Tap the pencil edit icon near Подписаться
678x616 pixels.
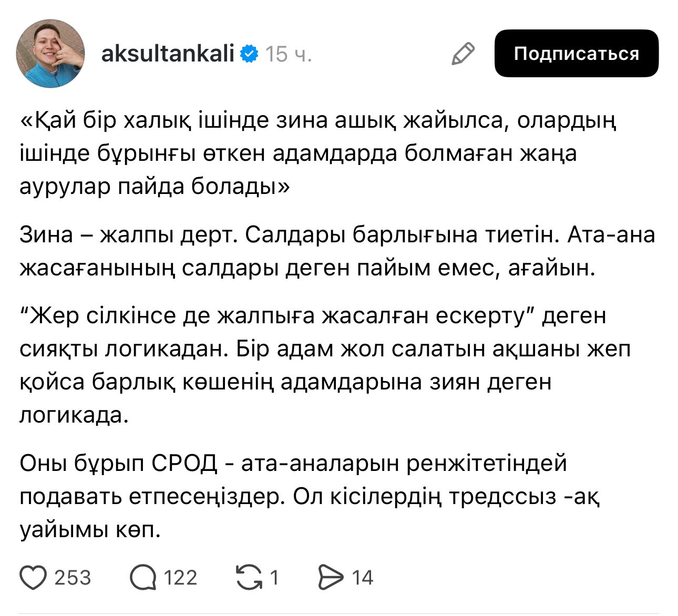[x=463, y=54]
